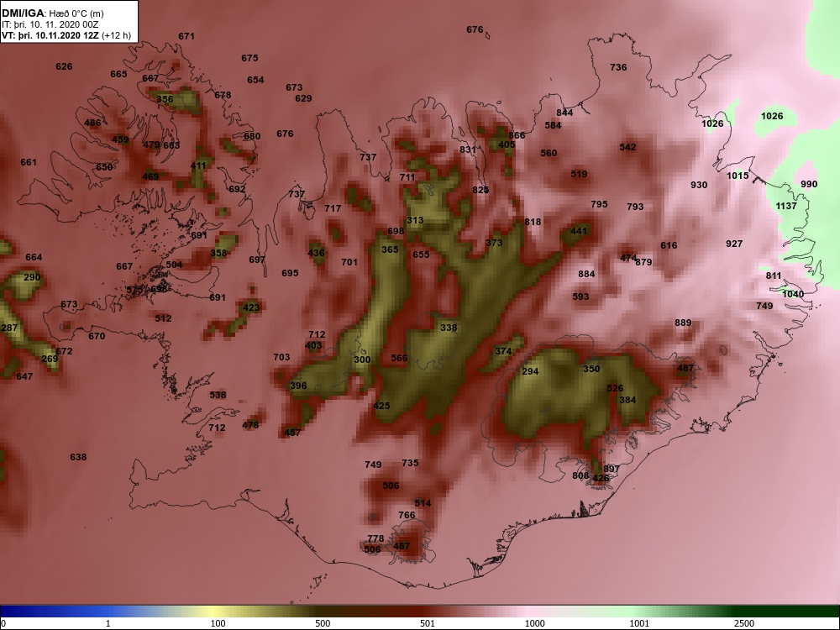
Task: Select the value 629 on the map
Action: click(303, 98)
